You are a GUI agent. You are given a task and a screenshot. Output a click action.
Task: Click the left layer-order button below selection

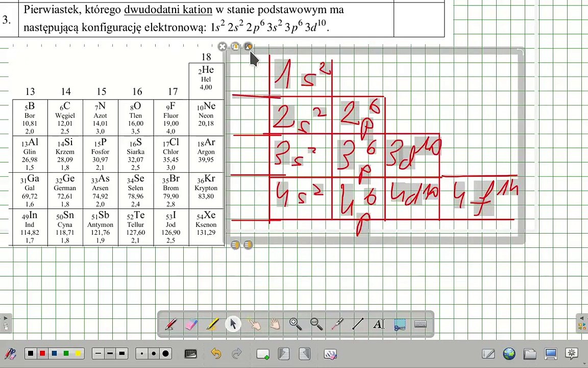(x=235, y=245)
